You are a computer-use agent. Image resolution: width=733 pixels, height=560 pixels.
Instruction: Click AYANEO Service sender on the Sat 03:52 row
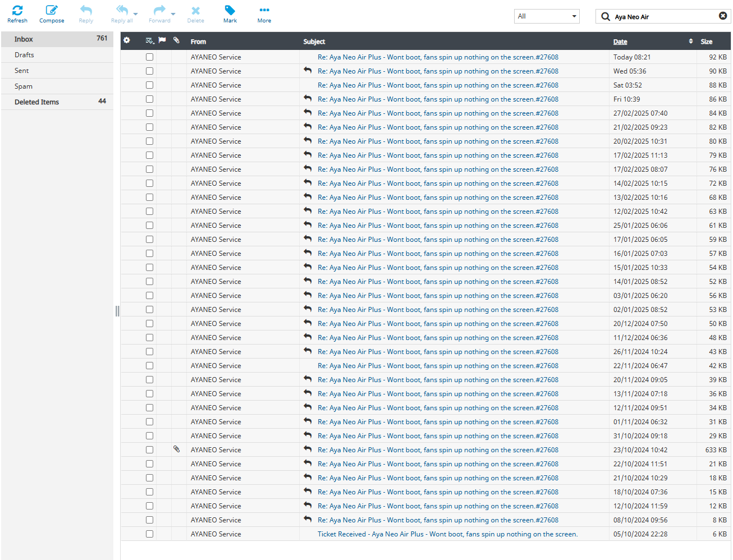[x=216, y=85]
